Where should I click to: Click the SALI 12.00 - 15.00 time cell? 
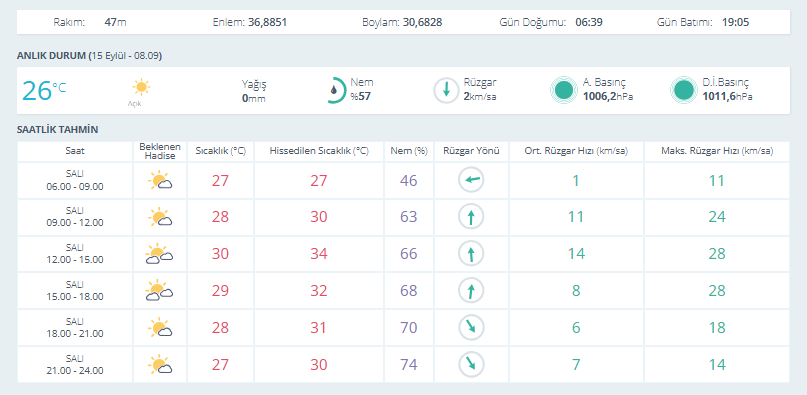[x=75, y=254]
